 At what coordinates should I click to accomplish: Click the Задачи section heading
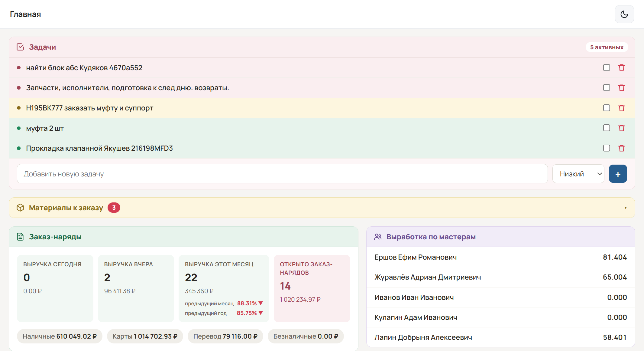tap(43, 47)
